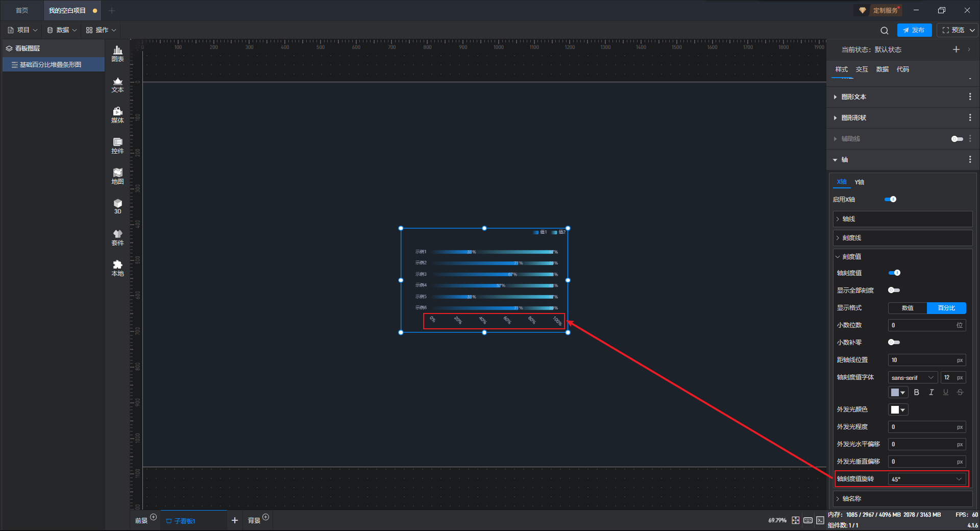Open the preview options dropdown arrow
This screenshot has height=531, width=980.
pyautogui.click(x=972, y=30)
